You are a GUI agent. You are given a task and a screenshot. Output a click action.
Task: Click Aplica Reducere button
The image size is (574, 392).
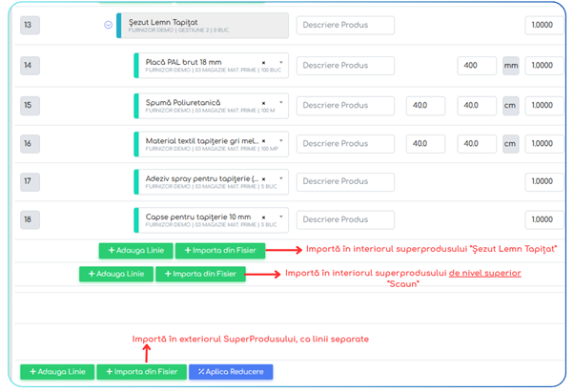(231, 372)
